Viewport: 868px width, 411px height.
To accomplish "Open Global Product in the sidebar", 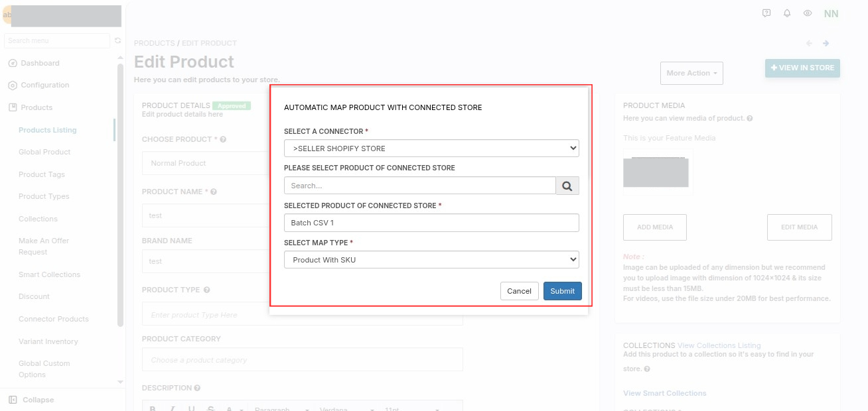I will tap(44, 152).
